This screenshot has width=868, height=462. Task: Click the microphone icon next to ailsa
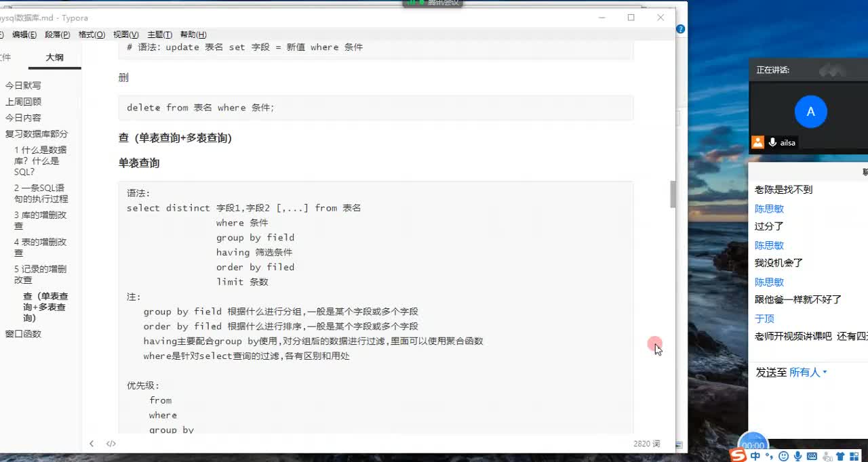coord(772,142)
